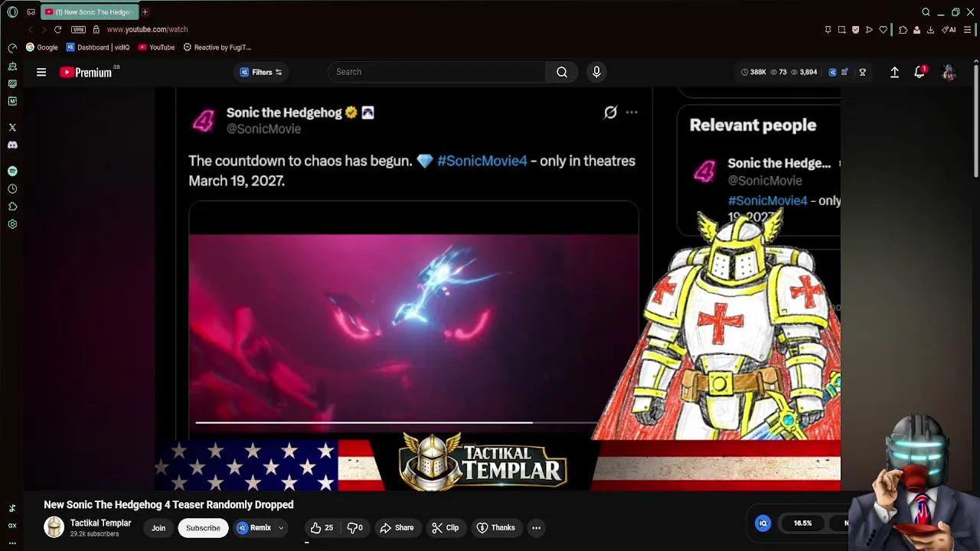980x551 pixels.
Task: Open the sidebar settings gear
Action: tap(12, 224)
